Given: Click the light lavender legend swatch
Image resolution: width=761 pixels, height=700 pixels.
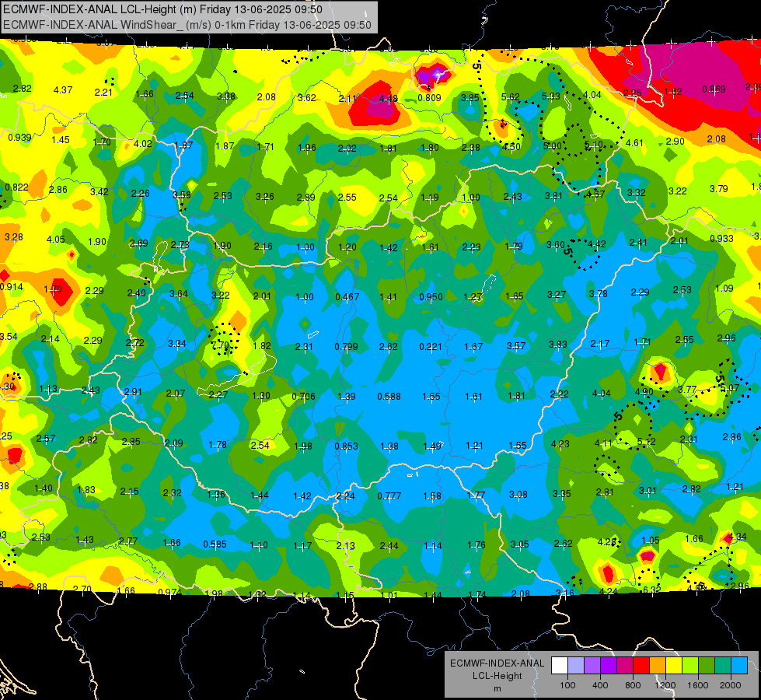Looking at the screenshot, I should (x=575, y=666).
